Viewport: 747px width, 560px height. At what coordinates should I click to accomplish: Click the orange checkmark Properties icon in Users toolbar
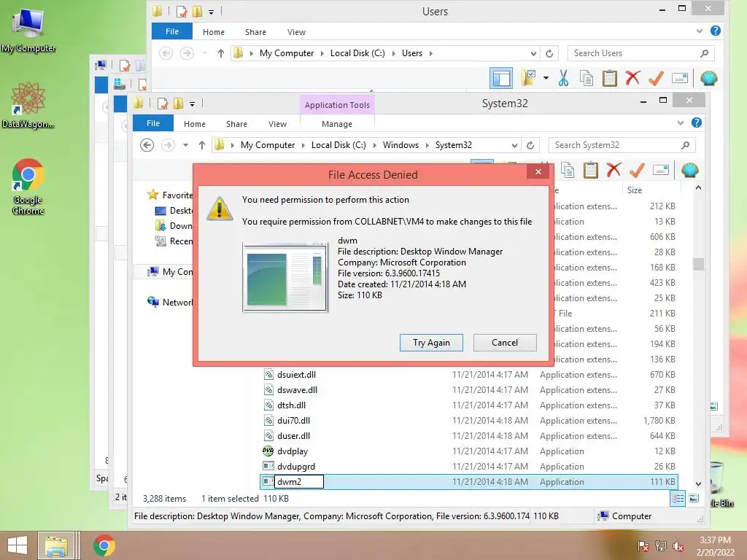click(656, 78)
